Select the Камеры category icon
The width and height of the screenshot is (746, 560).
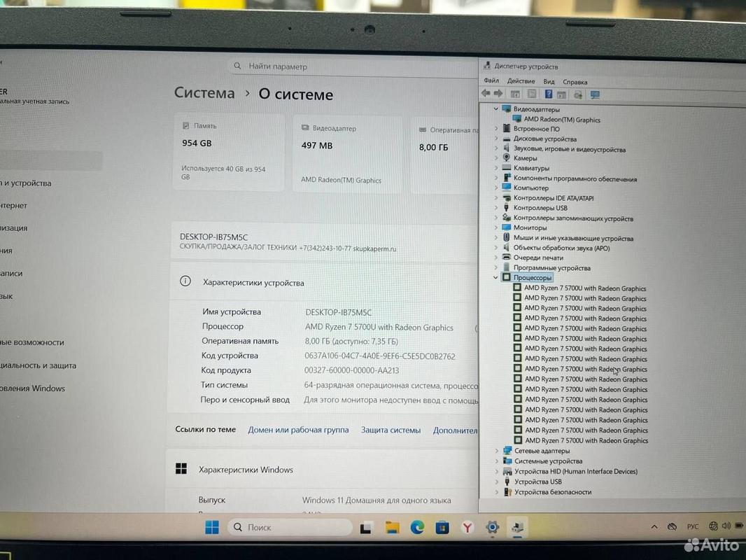(x=506, y=157)
